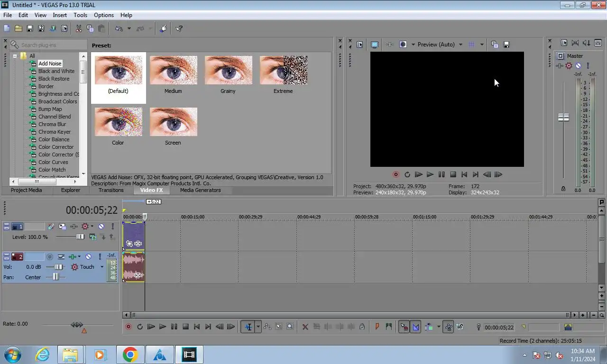Collapse the All plug-ins tree node

tap(15, 56)
